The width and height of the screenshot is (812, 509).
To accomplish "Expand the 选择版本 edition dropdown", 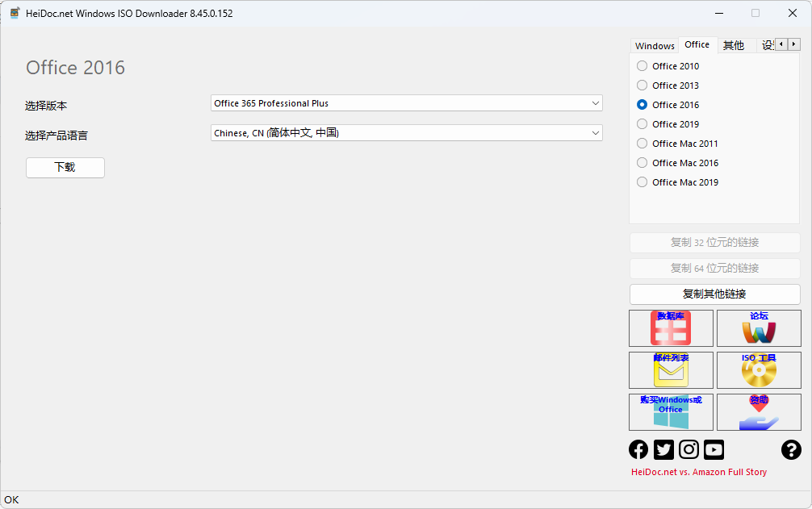I will tap(407, 103).
